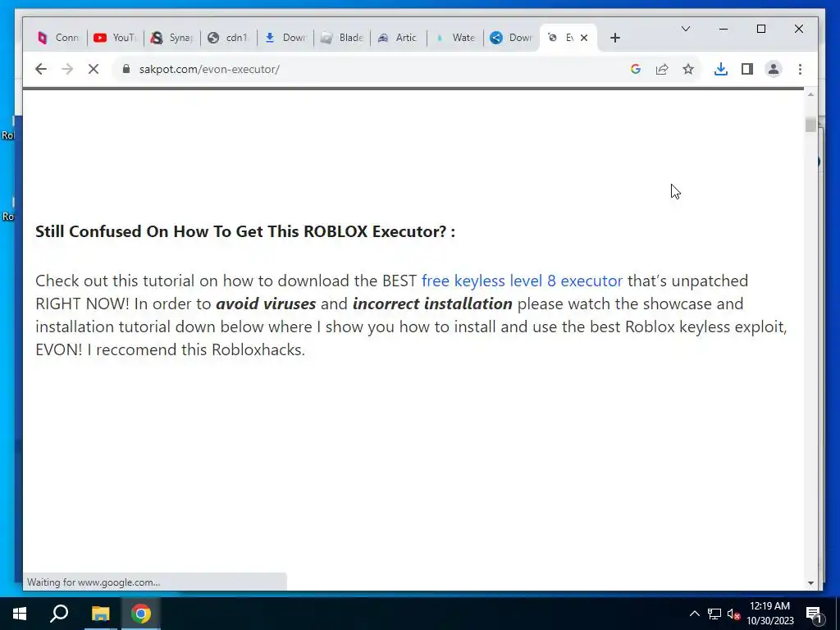Switch to the YouTube tab
The width and height of the screenshot is (840, 630).
(115, 38)
